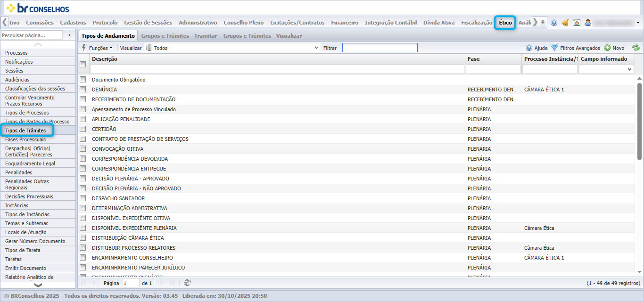Click the Página number field
The image size is (644, 302).
[x=131, y=283]
